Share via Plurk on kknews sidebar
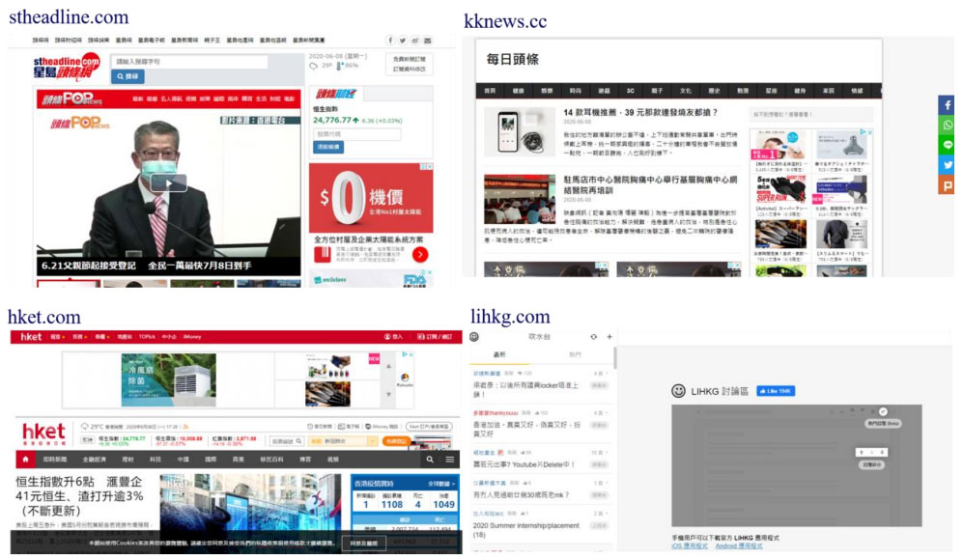The image size is (964, 560). tap(947, 184)
